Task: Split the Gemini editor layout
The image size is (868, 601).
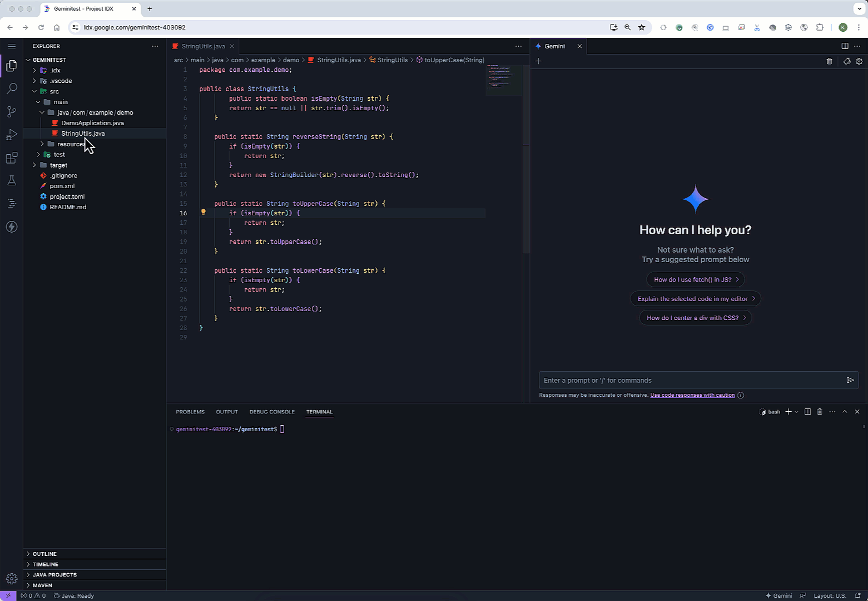Action: (x=845, y=46)
